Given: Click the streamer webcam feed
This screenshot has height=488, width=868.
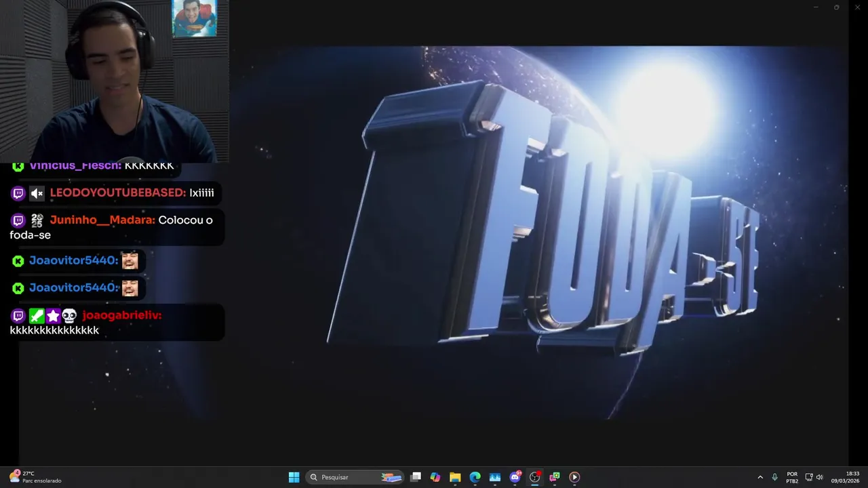Looking at the screenshot, I should [114, 81].
